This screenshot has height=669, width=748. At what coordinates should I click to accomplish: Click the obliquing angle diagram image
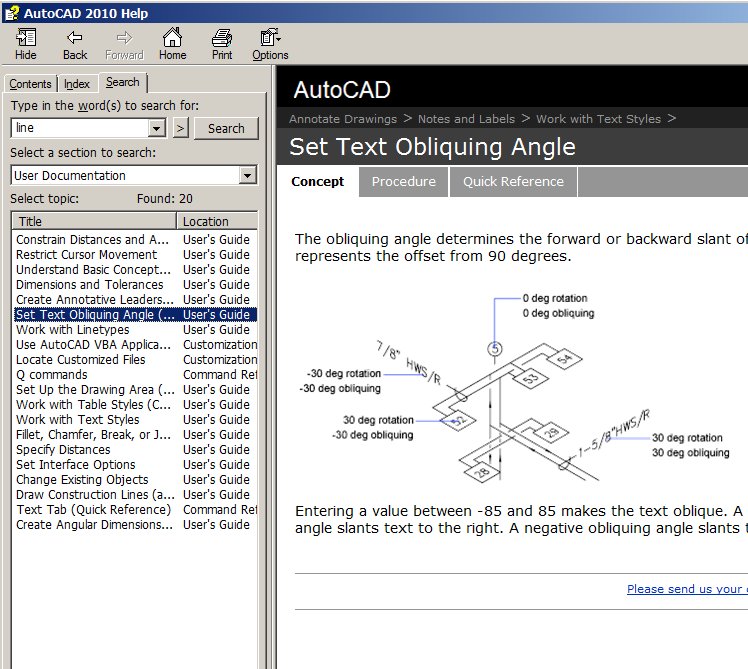(x=514, y=387)
